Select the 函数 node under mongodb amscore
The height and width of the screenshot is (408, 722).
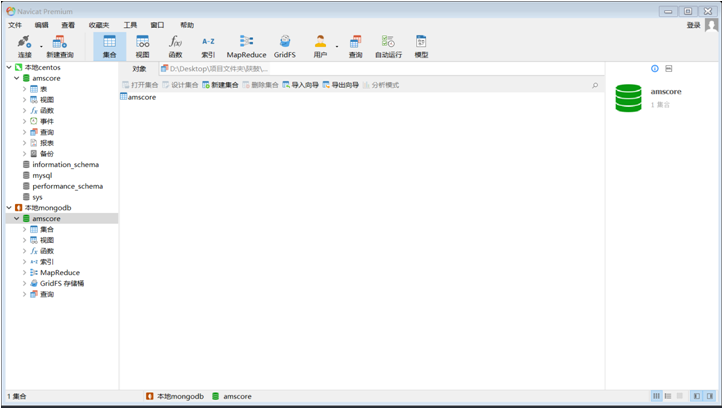[x=47, y=251]
